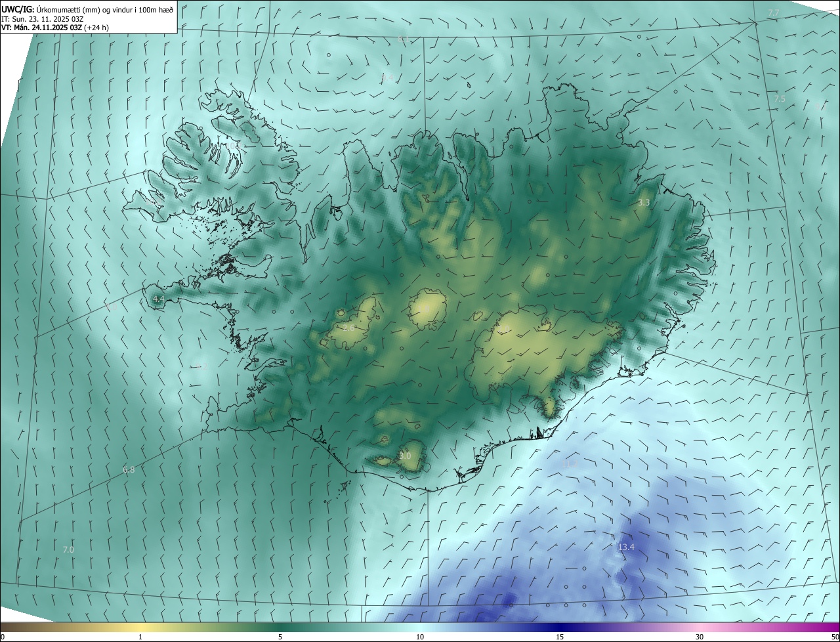Click the color scale at tick 15
840x642 pixels.
[560, 637]
